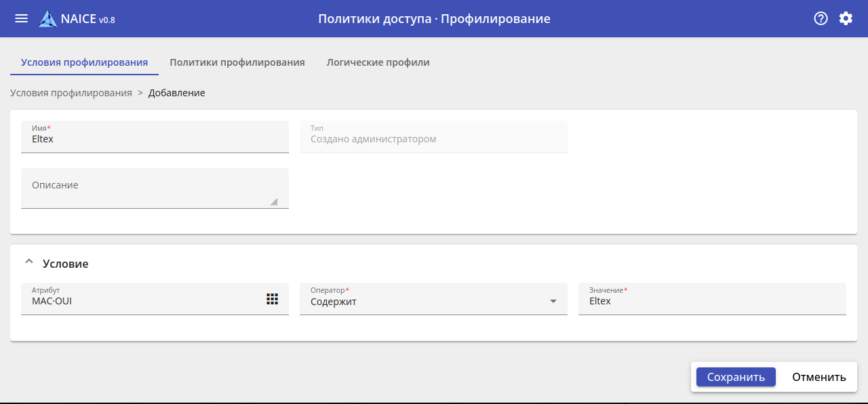This screenshot has height=404, width=868.
Task: Click the Атрибут field with MAC·OUI
Action: click(142, 302)
